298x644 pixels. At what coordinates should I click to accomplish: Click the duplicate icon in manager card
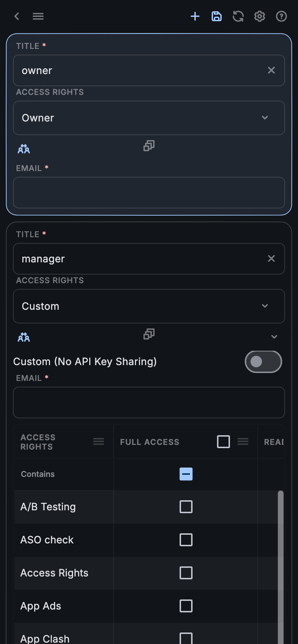click(149, 334)
